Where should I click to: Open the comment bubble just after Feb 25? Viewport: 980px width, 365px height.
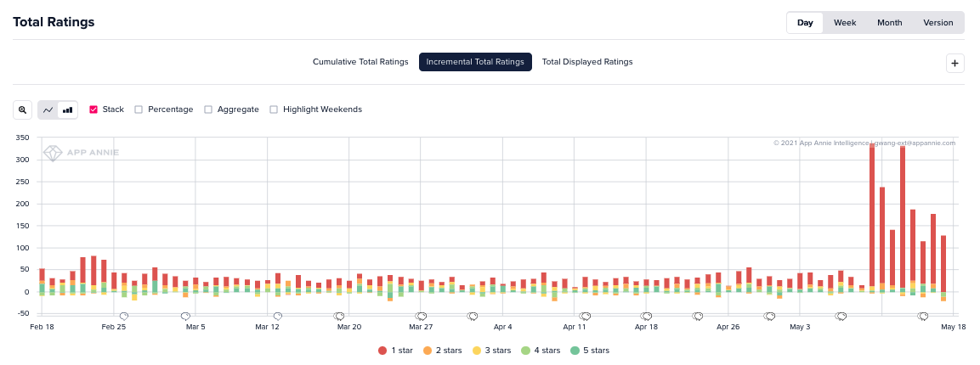(124, 317)
